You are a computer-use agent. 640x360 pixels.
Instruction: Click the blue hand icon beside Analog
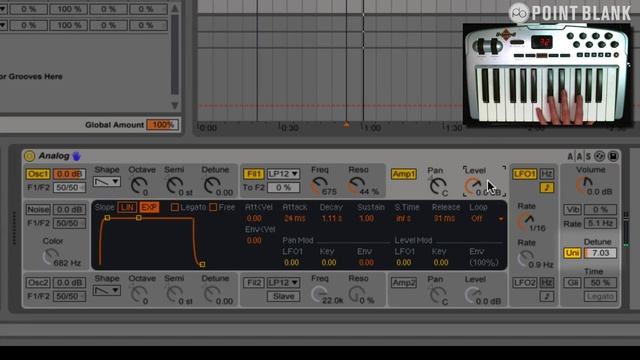76,156
